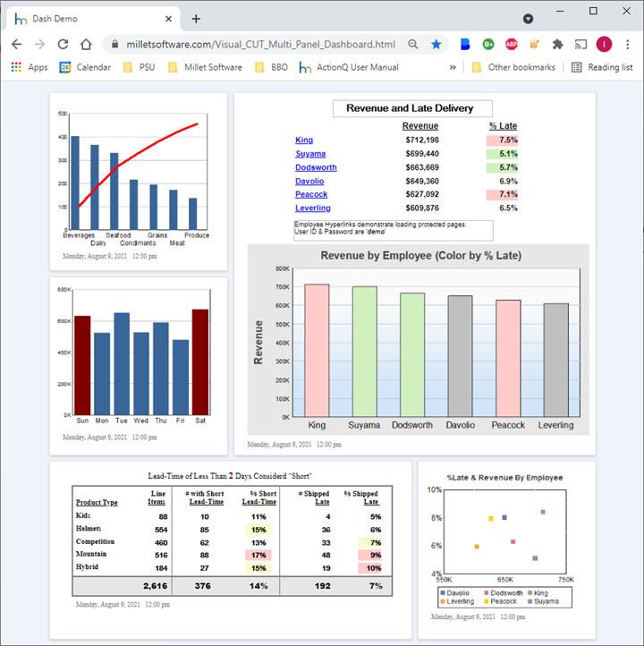Screen dimensions: 644x646
Task: Click the Peacock employee link
Action: (x=311, y=194)
